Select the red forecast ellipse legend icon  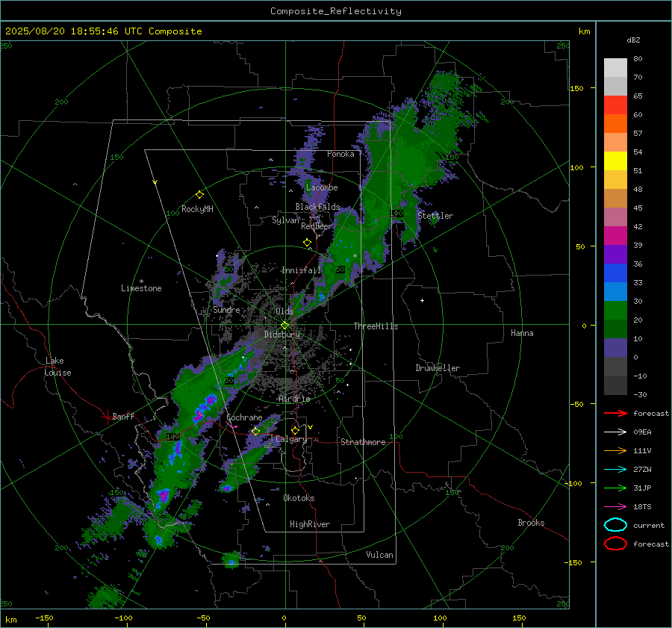[615, 544]
